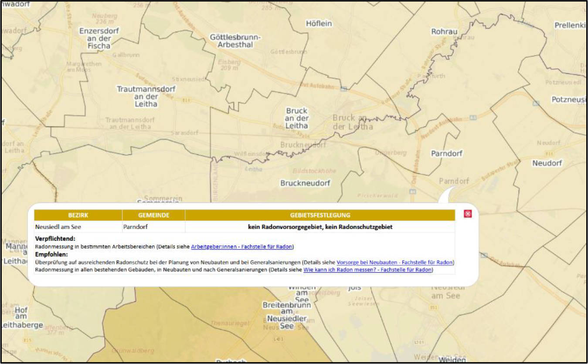
Task: Click the Verpflichtend heading
Action: click(55, 239)
